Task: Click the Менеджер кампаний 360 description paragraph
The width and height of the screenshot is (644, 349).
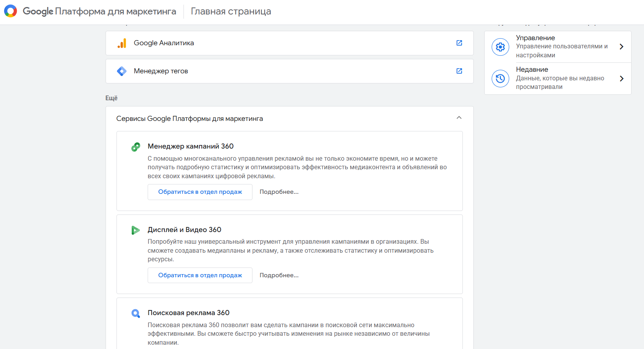Action: (297, 167)
